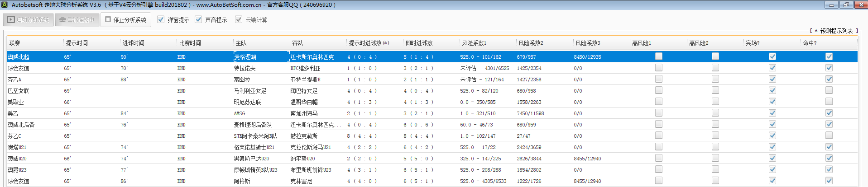Restore down the application window
The image size is (868, 187).
846,5
